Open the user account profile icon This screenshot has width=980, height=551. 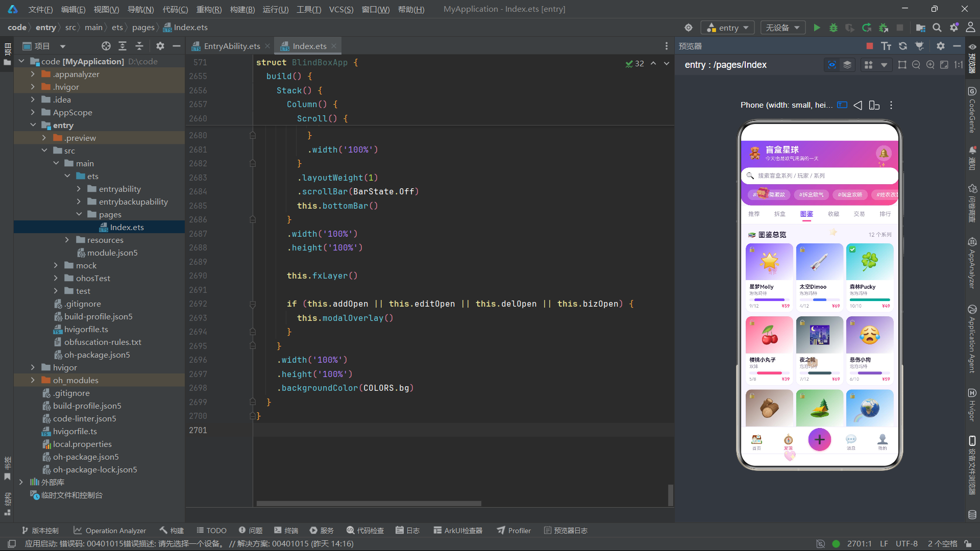[970, 28]
